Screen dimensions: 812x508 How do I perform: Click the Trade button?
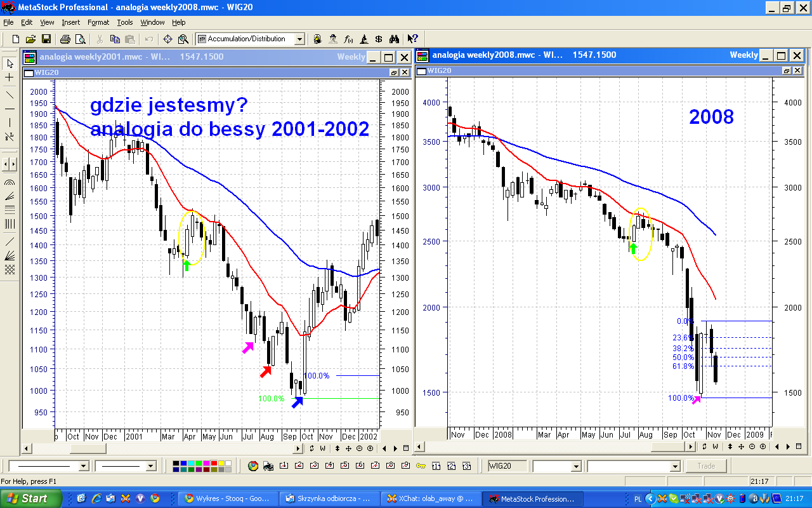pos(706,466)
